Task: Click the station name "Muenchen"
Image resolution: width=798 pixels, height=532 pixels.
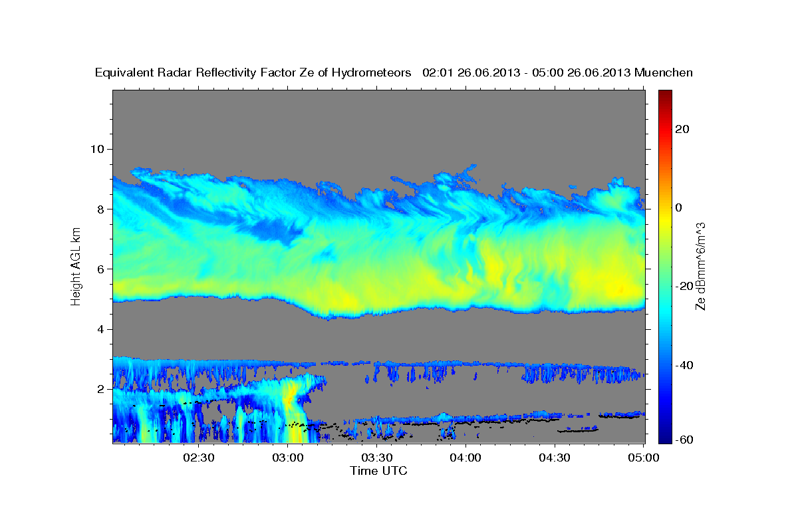Action: pos(664,72)
